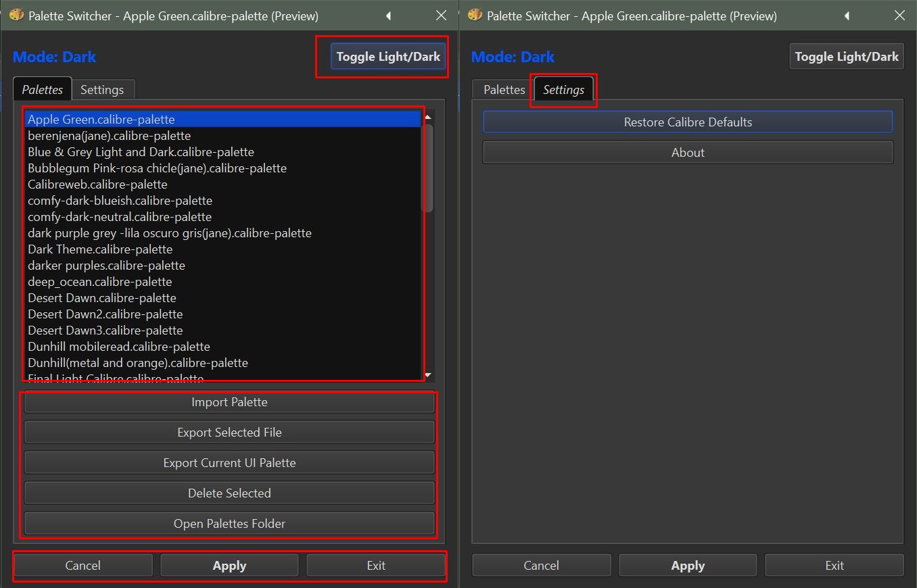Select berenjena(jane).calibre-palette in the list
Screen dimensions: 917x588
coord(223,136)
